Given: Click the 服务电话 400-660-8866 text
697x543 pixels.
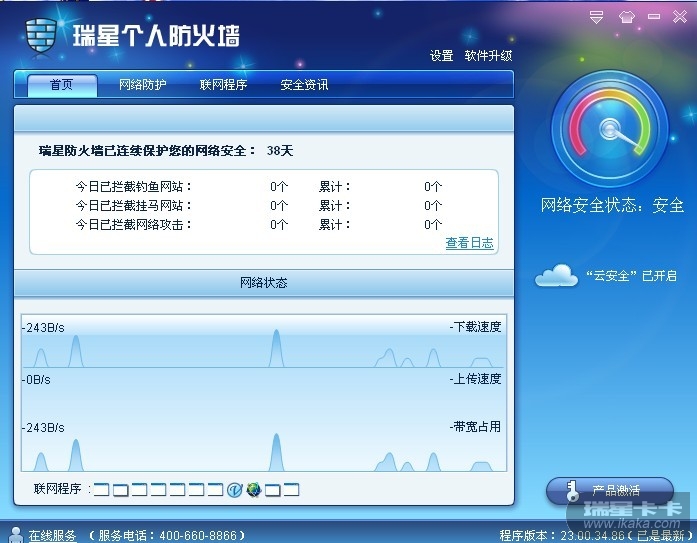Looking at the screenshot, I should (167, 535).
